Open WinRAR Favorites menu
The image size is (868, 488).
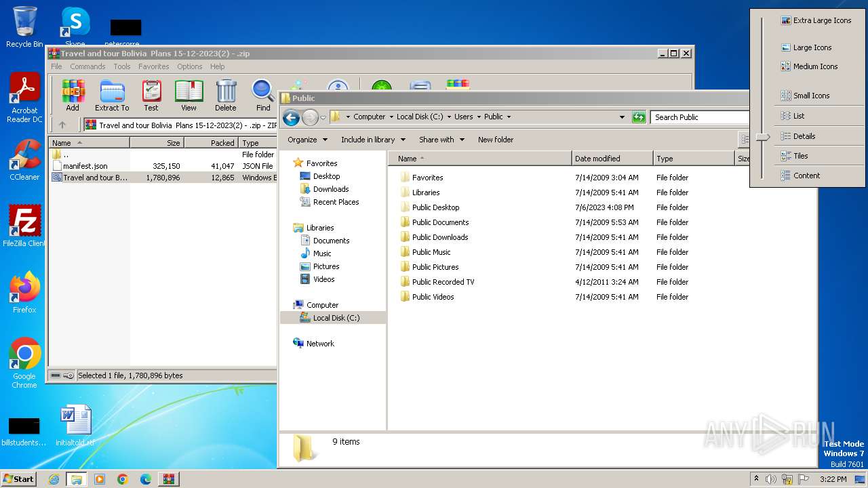click(x=154, y=66)
